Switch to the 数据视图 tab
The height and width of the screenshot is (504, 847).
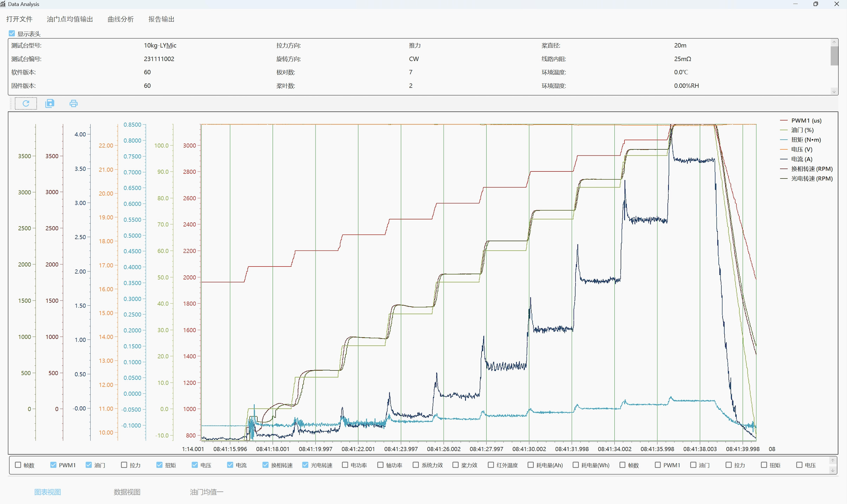(x=127, y=492)
